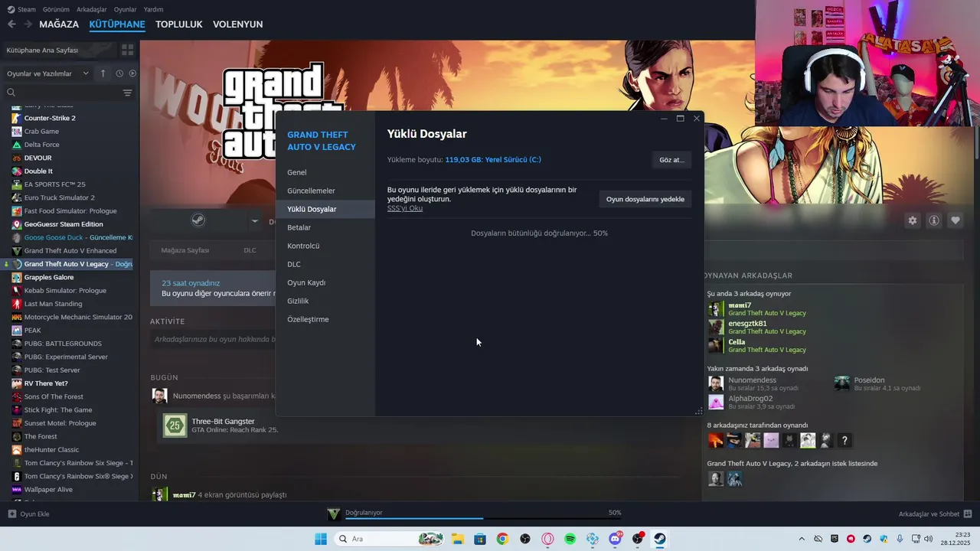Viewport: 980px width, 551px height.
Task: Select Genel in properties sidebar
Action: coord(325,172)
